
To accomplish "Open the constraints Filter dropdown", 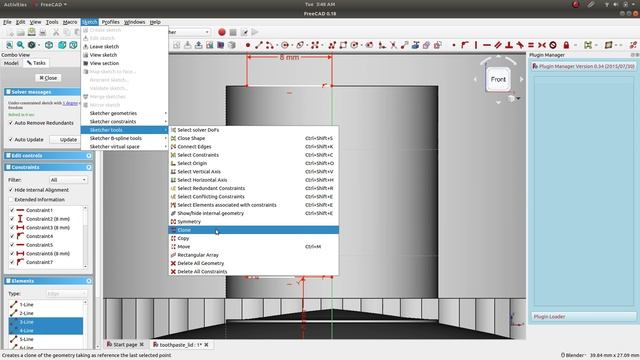I will click(68, 180).
